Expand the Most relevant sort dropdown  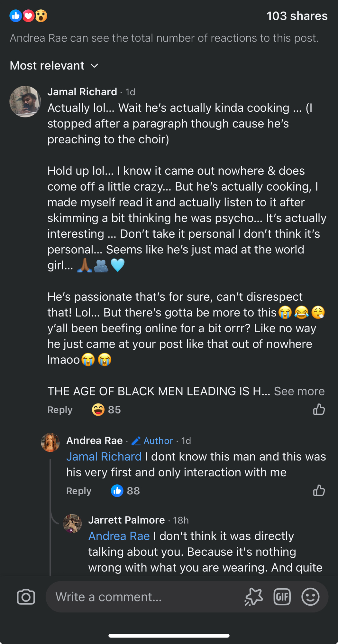point(54,66)
